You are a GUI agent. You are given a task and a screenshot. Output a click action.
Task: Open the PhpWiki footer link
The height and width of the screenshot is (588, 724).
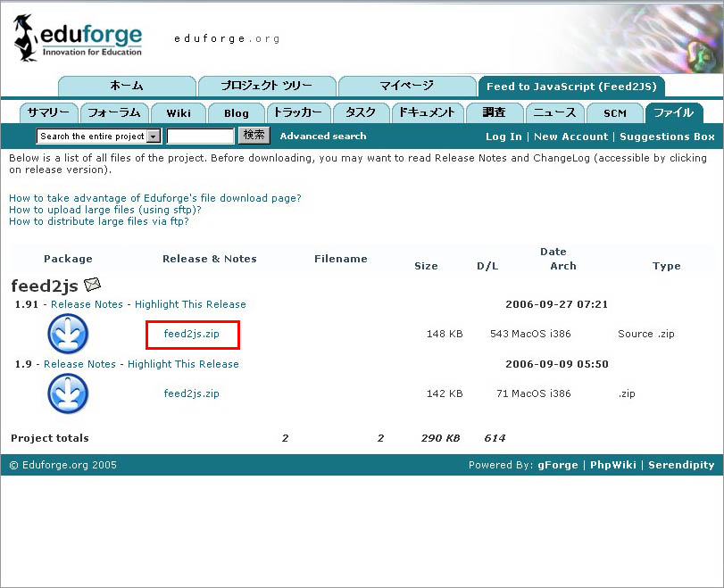612,465
